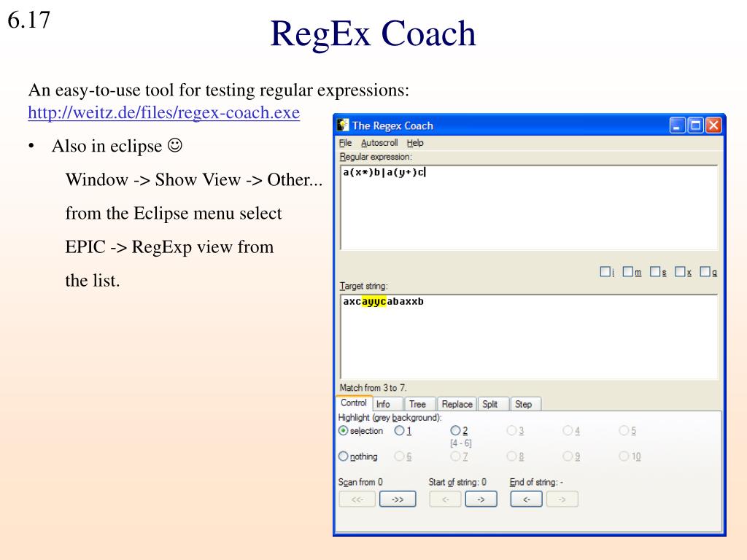Screen dimensions: 747x560
Task: Select highlight group 1 radio button
Action: 399,430
